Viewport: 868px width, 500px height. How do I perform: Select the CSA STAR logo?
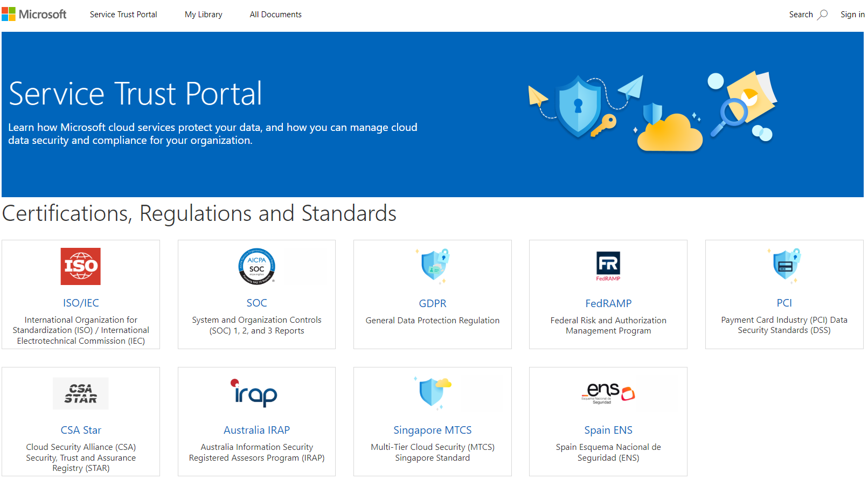80,393
